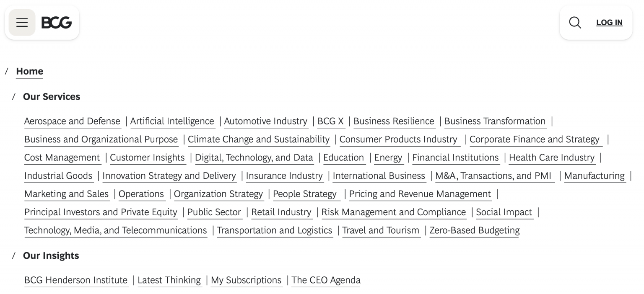
Task: Open Risk Management and Compliance link
Action: (x=393, y=212)
